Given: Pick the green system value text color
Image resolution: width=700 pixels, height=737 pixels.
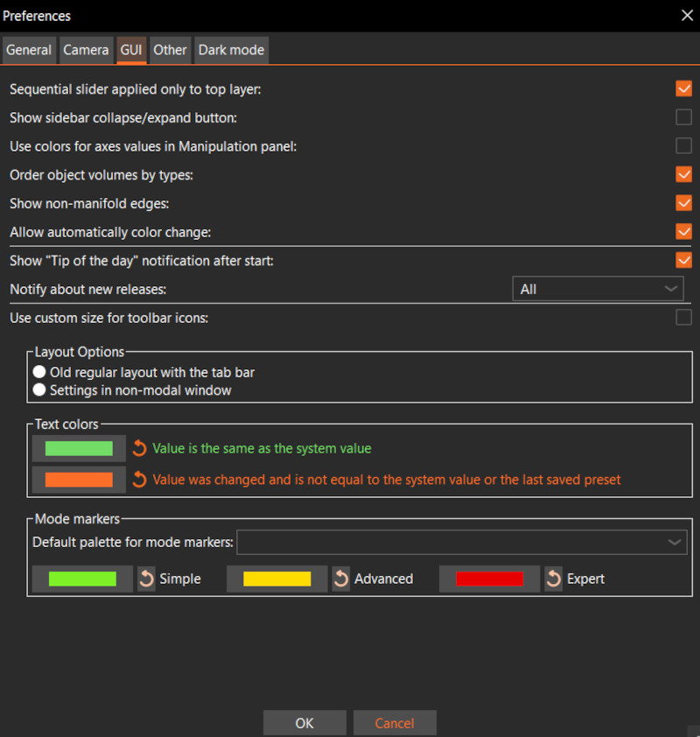Looking at the screenshot, I should tap(79, 448).
